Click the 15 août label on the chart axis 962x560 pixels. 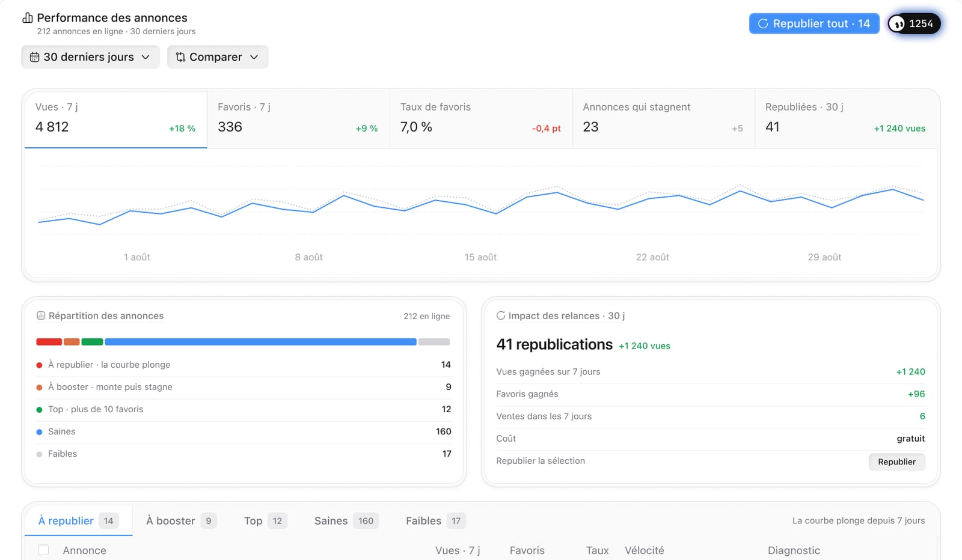pyautogui.click(x=480, y=257)
